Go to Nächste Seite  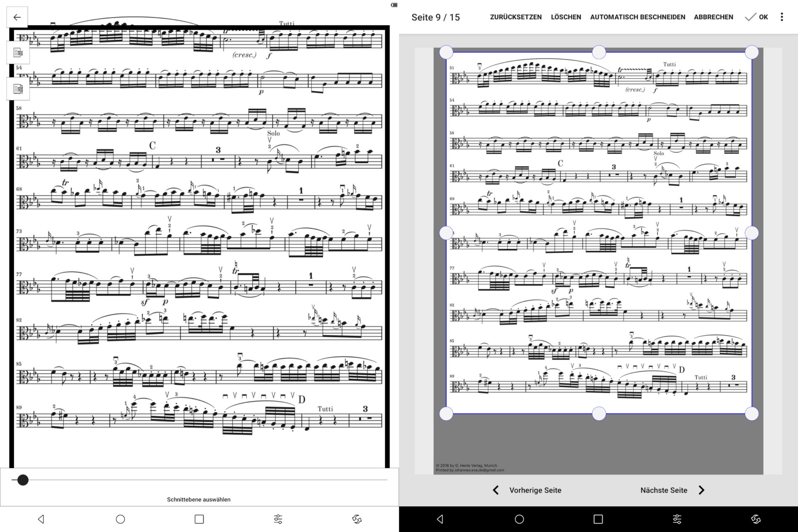click(664, 490)
